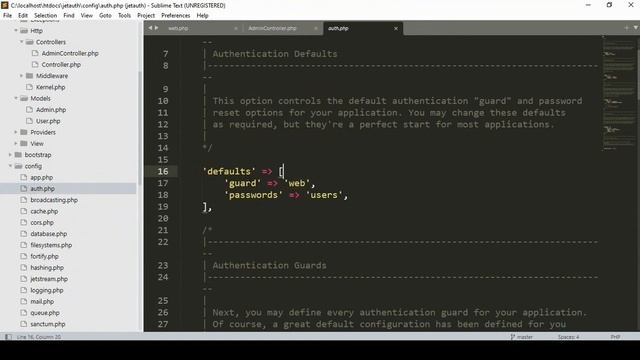Open User.php model file
640x360 pixels.
[x=48, y=121]
